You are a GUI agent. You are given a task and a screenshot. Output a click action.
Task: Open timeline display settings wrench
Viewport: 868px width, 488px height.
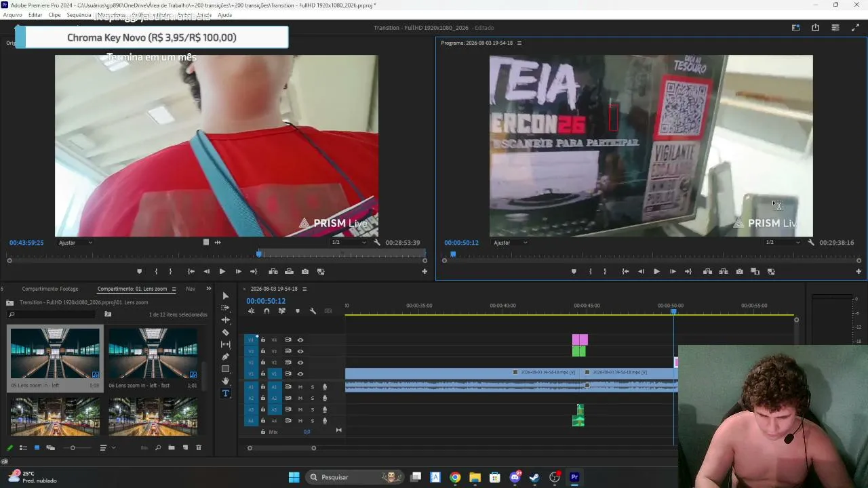(313, 311)
